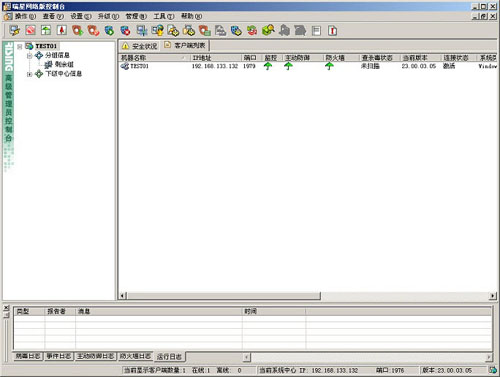The height and width of the screenshot is (377, 500).
Task: Click the green arrow in the 防火墙 column
Action: click(329, 66)
